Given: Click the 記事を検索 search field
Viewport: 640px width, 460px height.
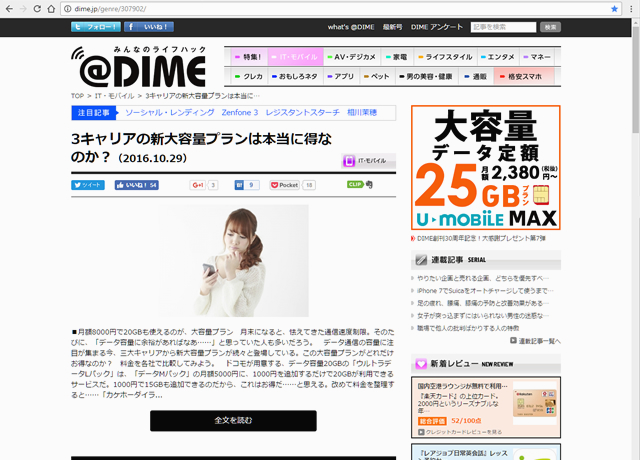Looking at the screenshot, I should 502,27.
